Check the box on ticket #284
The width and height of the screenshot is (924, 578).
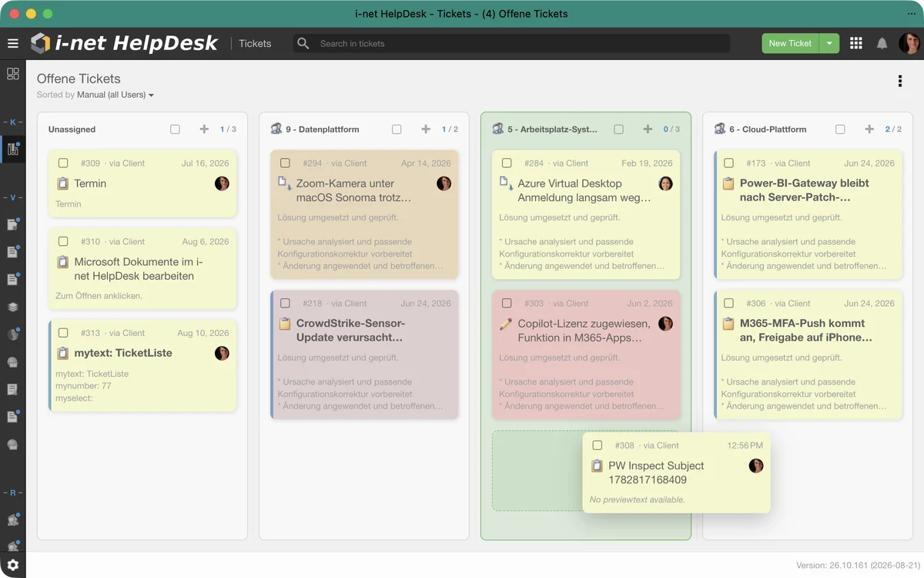point(507,163)
